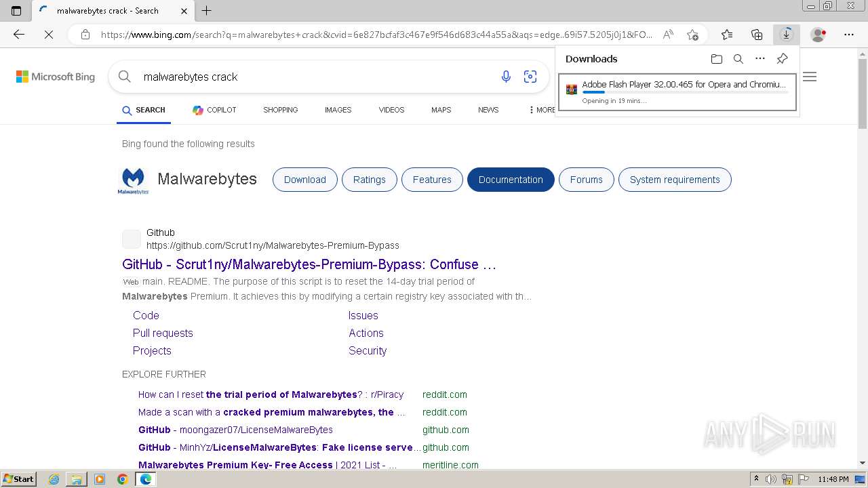Viewport: 868px width, 488px height.
Task: Click the Microsoft Bing logo
Action: [x=56, y=77]
